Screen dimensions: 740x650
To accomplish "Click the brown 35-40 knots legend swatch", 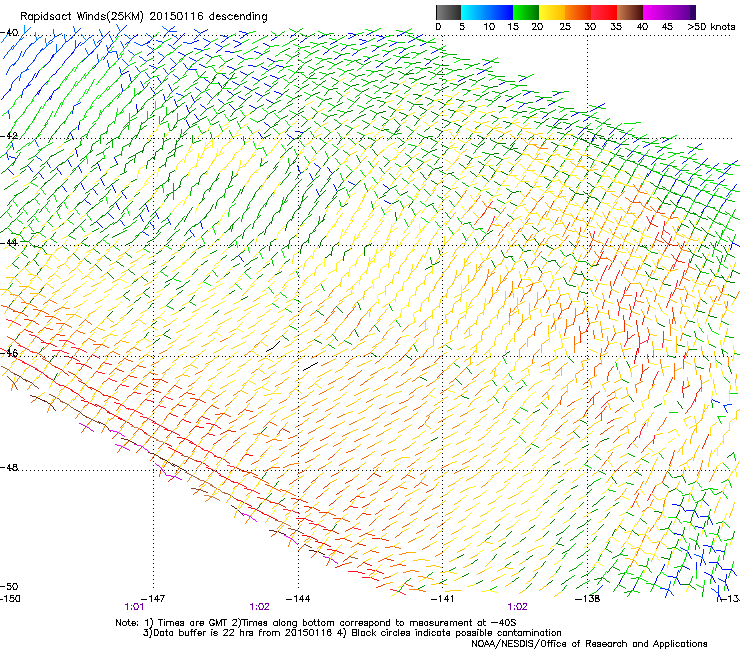I will (x=630, y=12).
